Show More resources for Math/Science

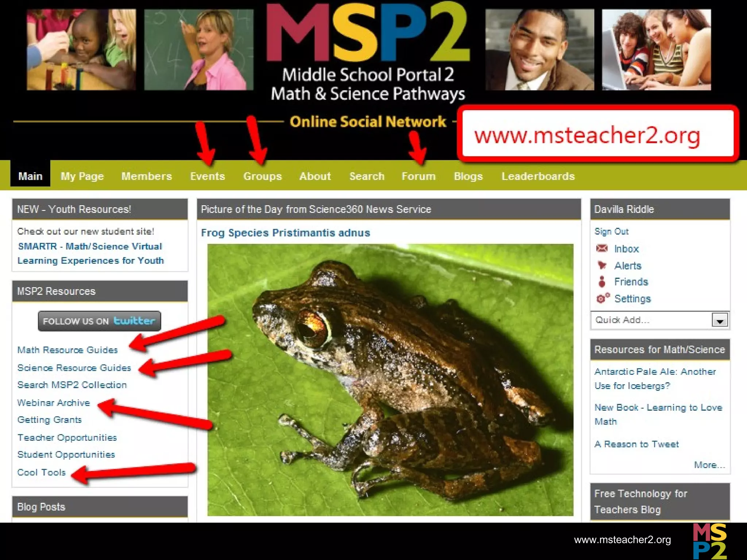[x=709, y=465]
